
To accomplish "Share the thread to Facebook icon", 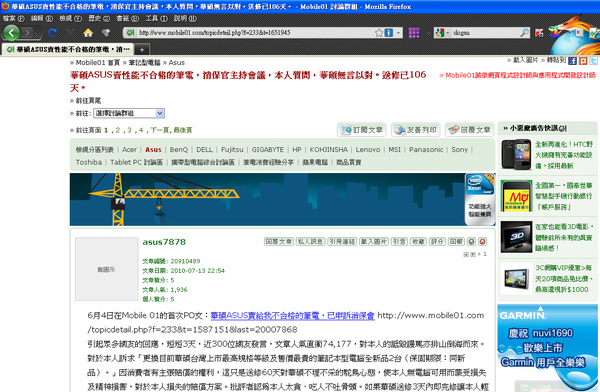I will pyautogui.click(x=572, y=61).
